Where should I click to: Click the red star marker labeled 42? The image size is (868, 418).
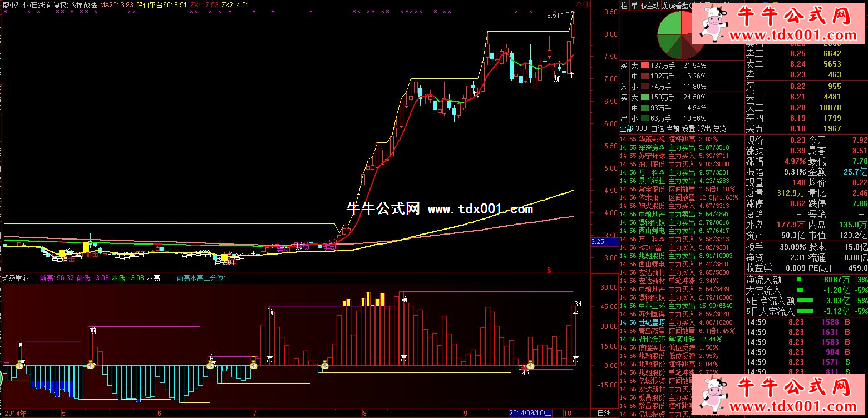pyautogui.click(x=523, y=366)
